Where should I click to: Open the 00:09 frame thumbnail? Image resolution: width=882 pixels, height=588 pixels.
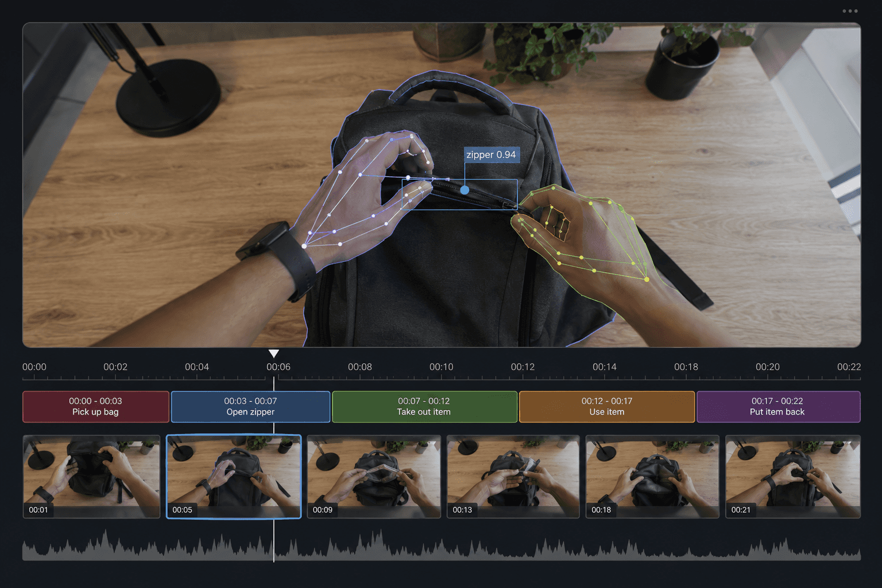(x=374, y=477)
